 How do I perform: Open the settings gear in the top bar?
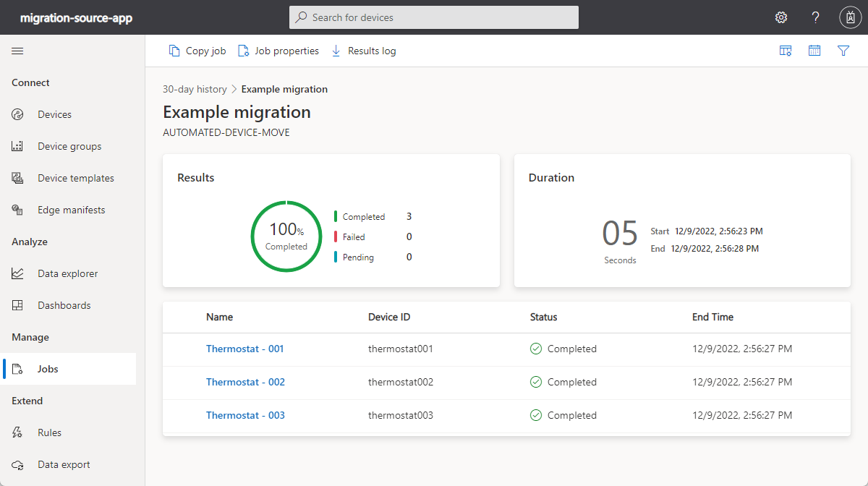coord(780,17)
